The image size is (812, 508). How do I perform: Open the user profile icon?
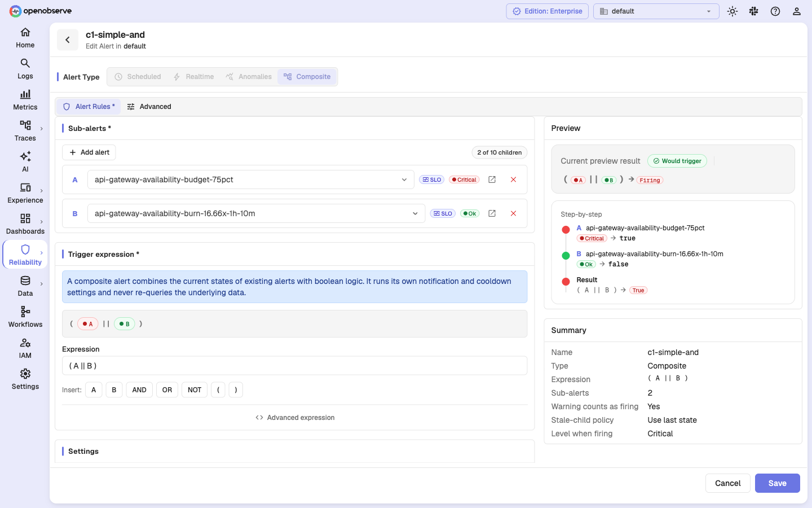click(797, 11)
